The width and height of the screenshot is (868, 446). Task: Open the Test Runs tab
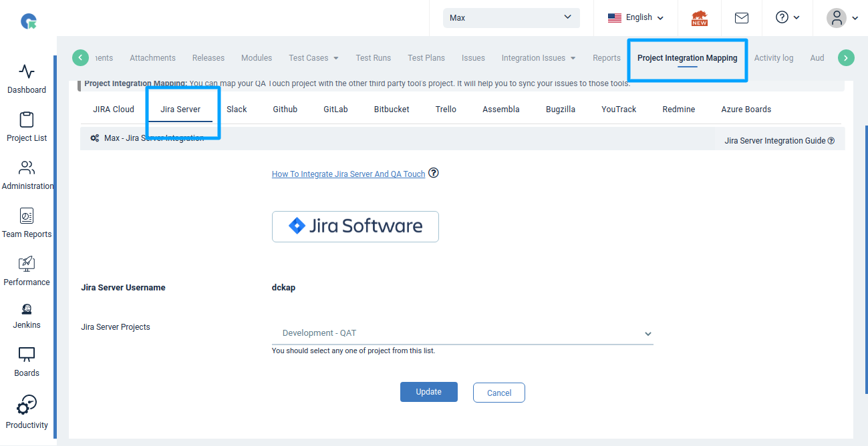(x=373, y=58)
